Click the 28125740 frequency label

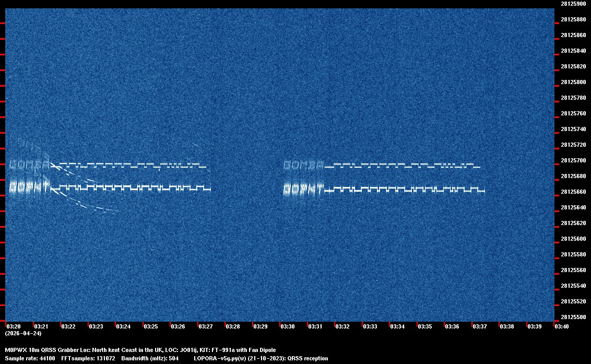573,129
